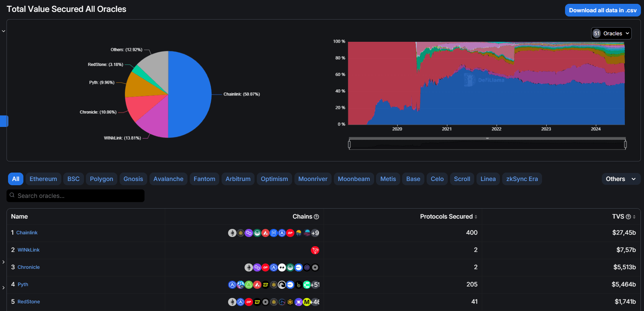644x311 pixels.
Task: Click the Blast chain icon in RedStone row
Action: click(257, 302)
